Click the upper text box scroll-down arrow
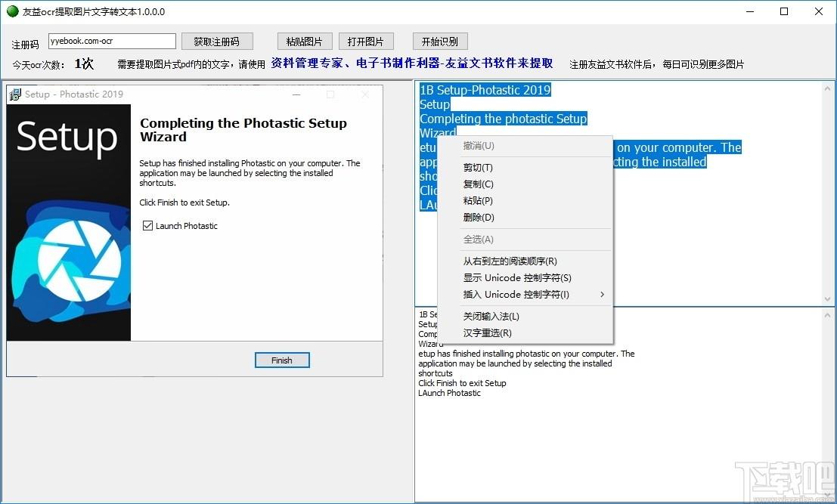 (828, 298)
